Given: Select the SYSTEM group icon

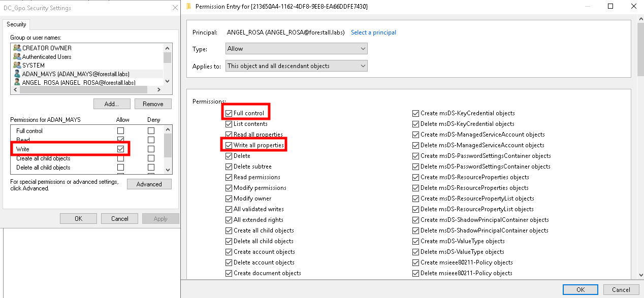Looking at the screenshot, I should pyautogui.click(x=17, y=65).
